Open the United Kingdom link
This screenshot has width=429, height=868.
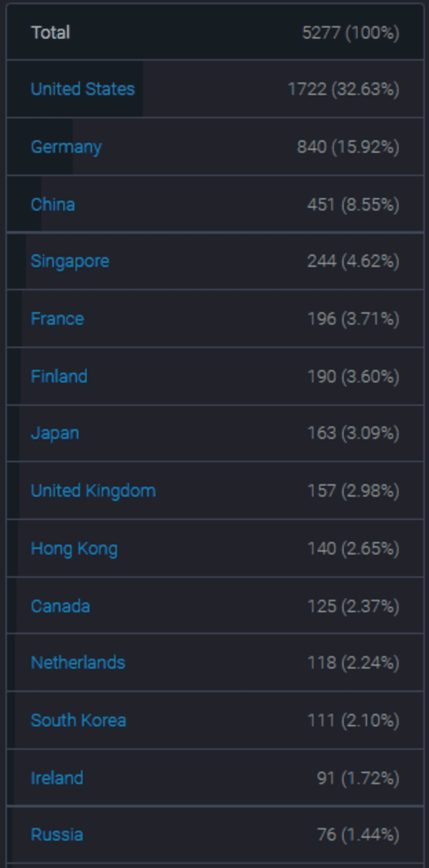(93, 490)
